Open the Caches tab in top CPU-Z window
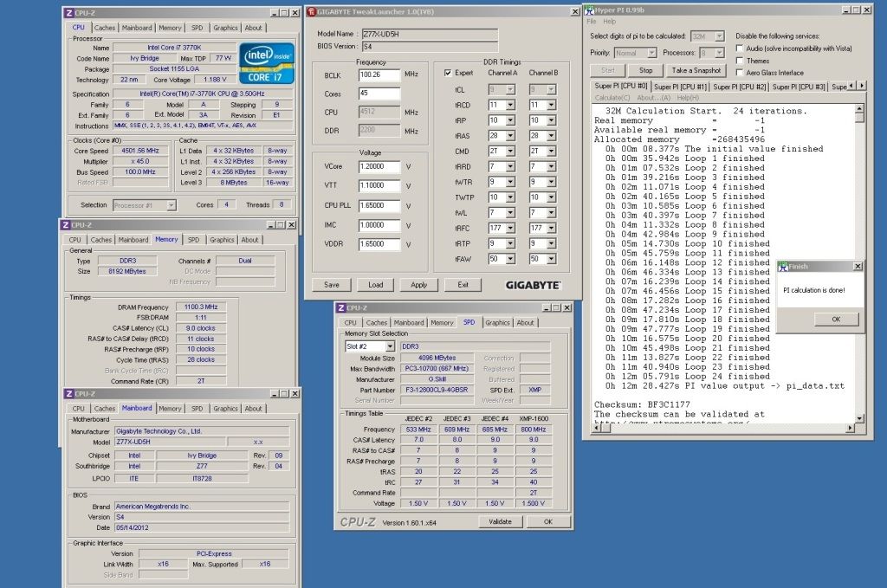 (x=105, y=28)
